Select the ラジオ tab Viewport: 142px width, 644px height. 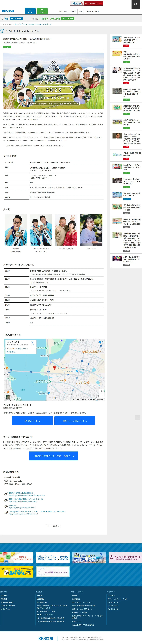click(x=42, y=11)
